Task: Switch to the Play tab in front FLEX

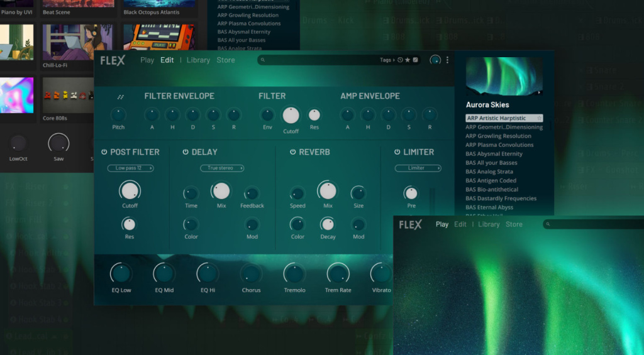Action: coord(147,60)
